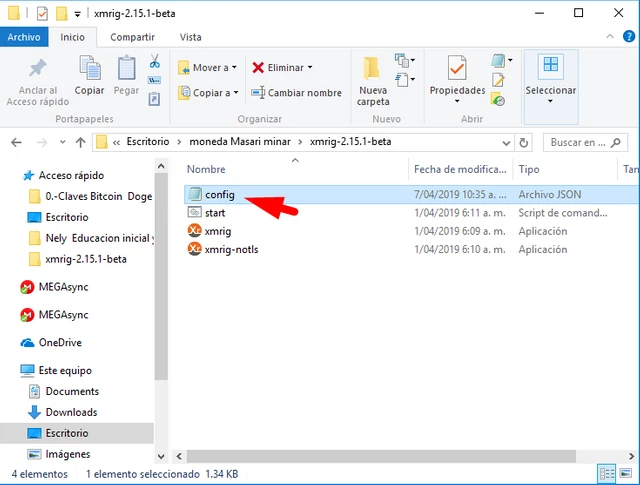The width and height of the screenshot is (640, 485).
Task: Refresh the current folder view
Action: (523, 142)
